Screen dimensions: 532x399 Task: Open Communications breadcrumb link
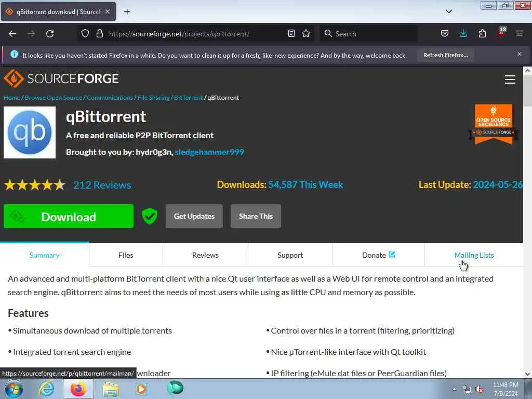(x=110, y=97)
